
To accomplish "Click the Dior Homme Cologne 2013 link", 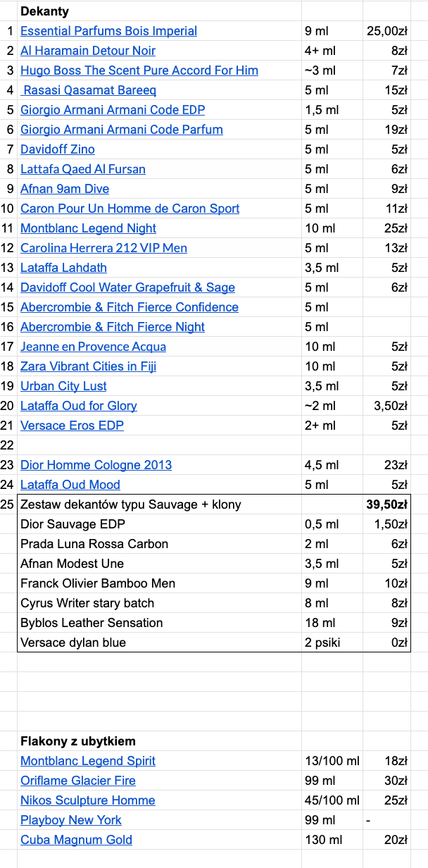I will click(96, 465).
